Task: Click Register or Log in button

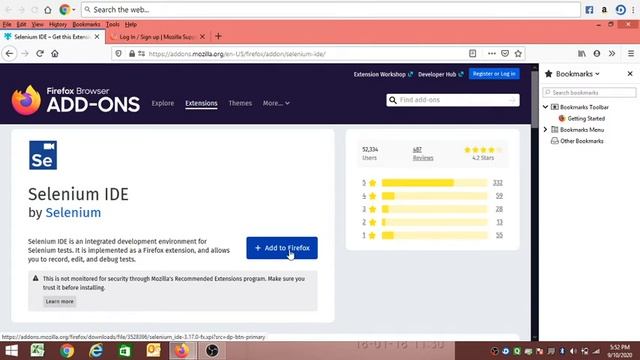Action: click(x=494, y=74)
